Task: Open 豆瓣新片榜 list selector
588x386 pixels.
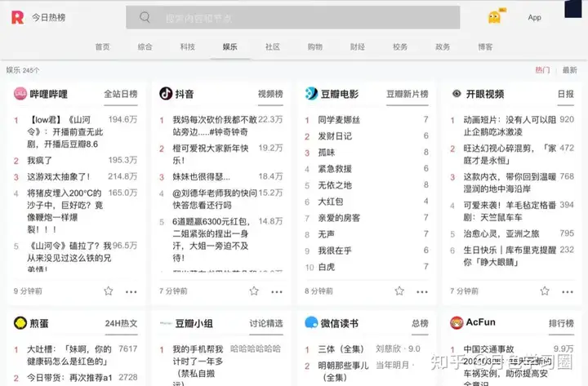Action: [x=408, y=94]
